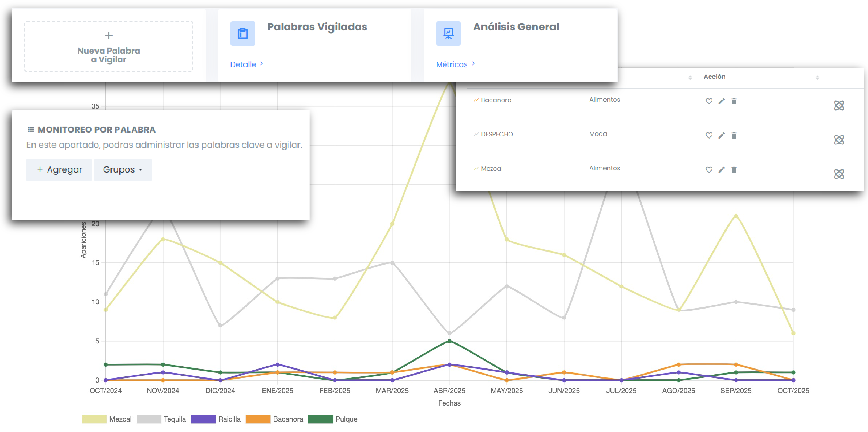Click the Nueva Palabra a Vigilar card
This screenshot has width=868, height=432.
108,47
